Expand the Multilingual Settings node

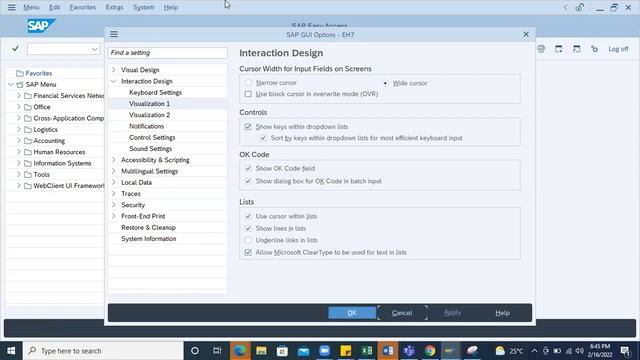click(114, 171)
